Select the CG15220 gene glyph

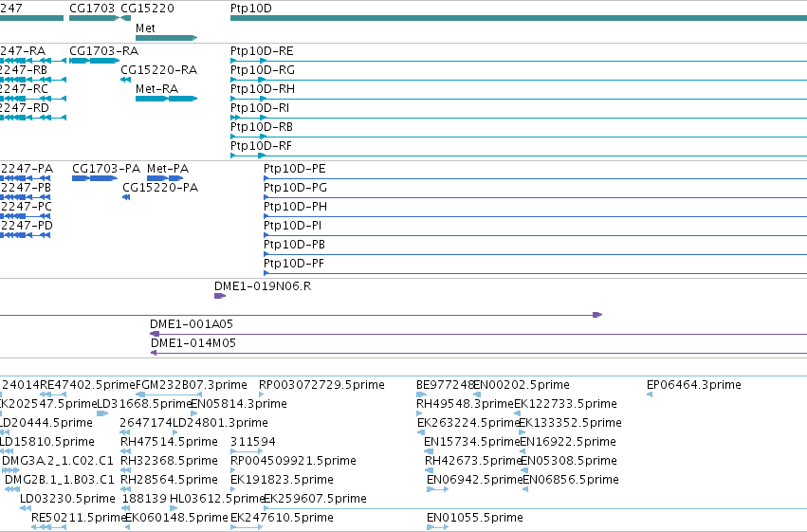click(x=125, y=18)
